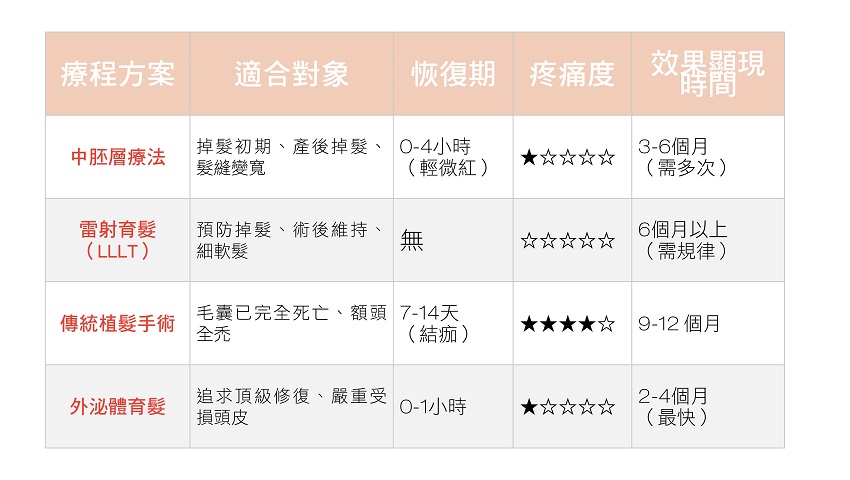The height and width of the screenshot is (480, 850).
Task: Click the 預防掉髮、術後維持 description cell
Action: 291,240
